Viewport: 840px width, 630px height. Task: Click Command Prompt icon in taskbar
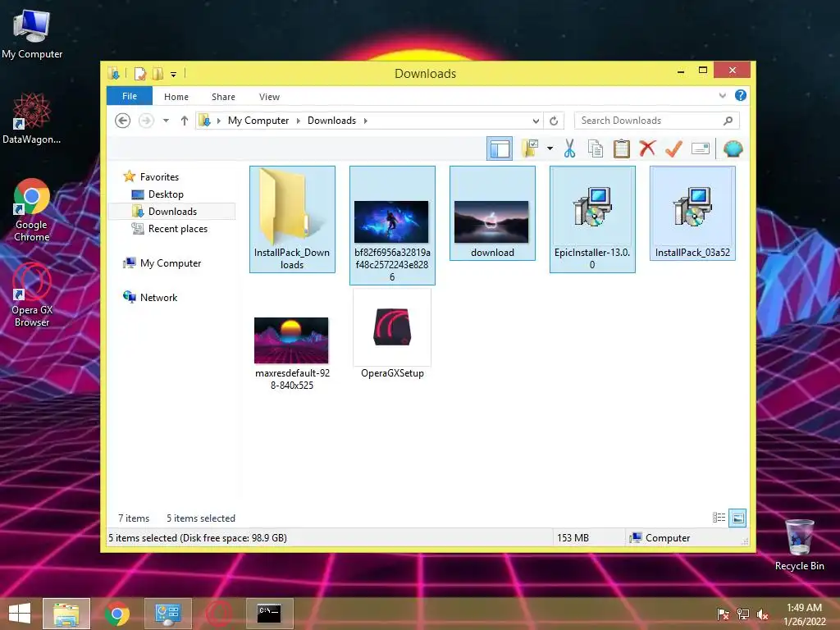pos(269,614)
